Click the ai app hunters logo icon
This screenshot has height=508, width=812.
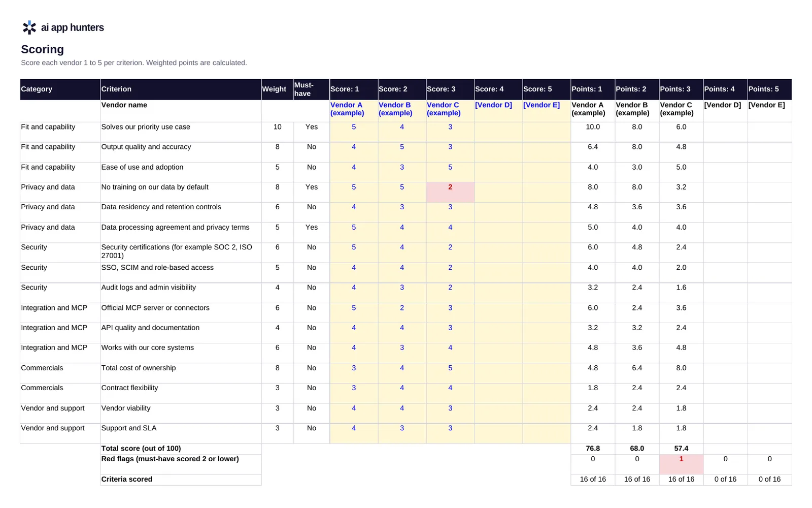coord(29,27)
